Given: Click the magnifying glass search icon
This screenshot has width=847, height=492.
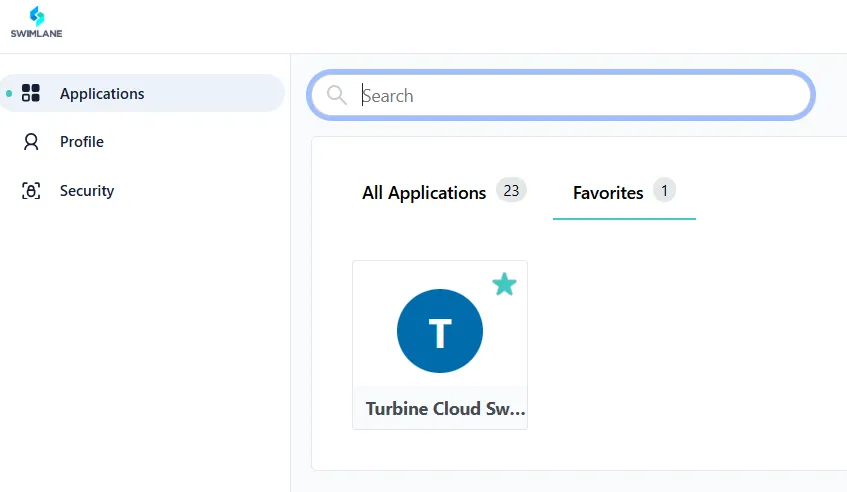Looking at the screenshot, I should (x=337, y=95).
